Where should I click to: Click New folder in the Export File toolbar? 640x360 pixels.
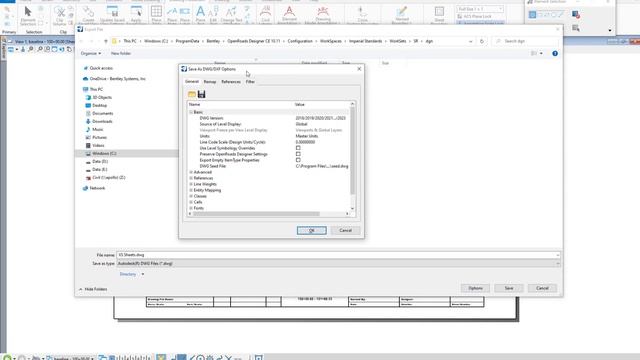point(121,53)
